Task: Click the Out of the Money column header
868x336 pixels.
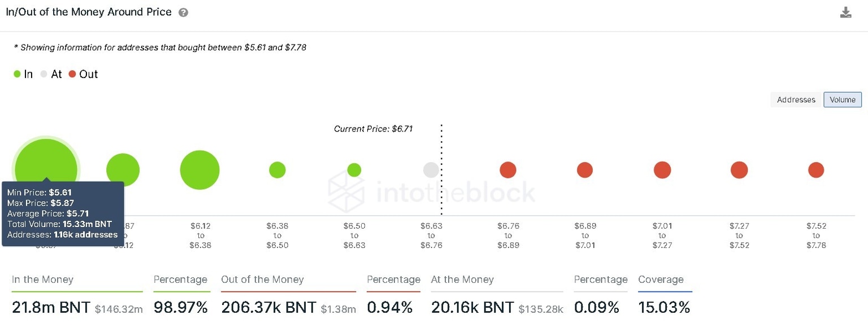Action: [263, 280]
